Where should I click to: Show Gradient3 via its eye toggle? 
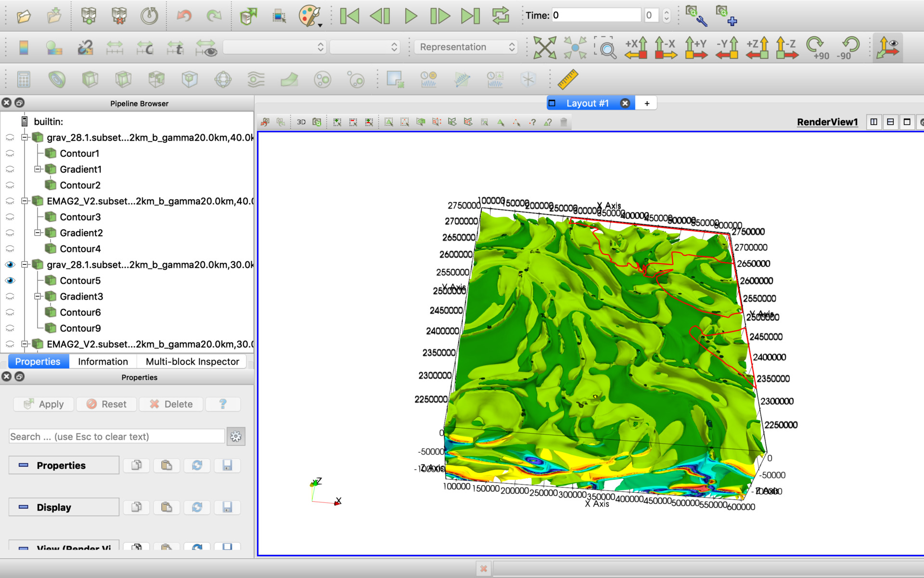click(x=10, y=296)
